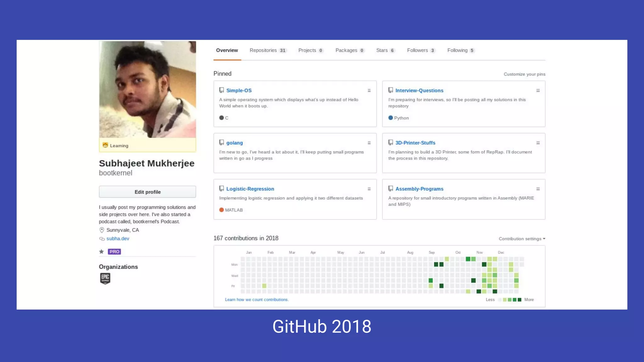The height and width of the screenshot is (362, 644).
Task: Grab the reorder handle on golang card
Action: tap(369, 143)
